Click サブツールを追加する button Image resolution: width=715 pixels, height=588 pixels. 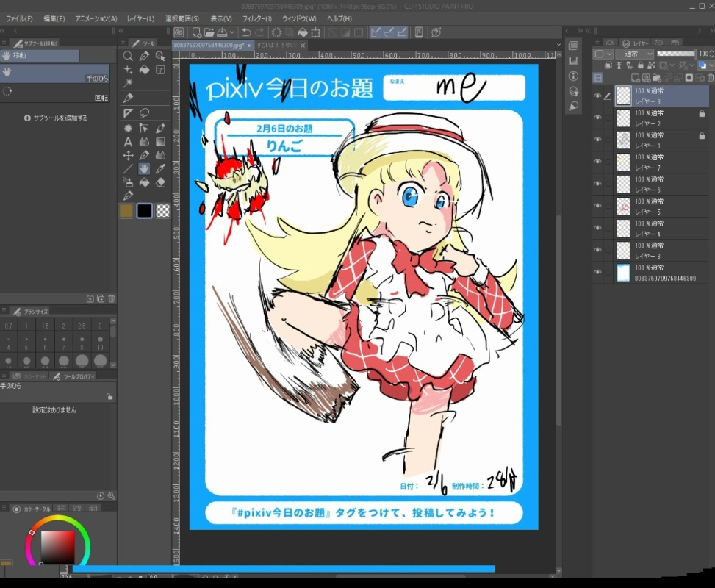click(x=56, y=118)
